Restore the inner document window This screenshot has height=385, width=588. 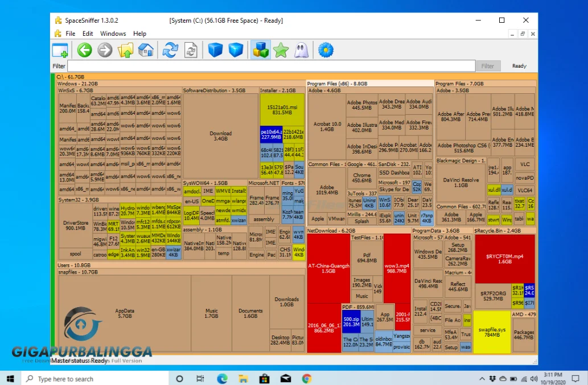coord(523,34)
